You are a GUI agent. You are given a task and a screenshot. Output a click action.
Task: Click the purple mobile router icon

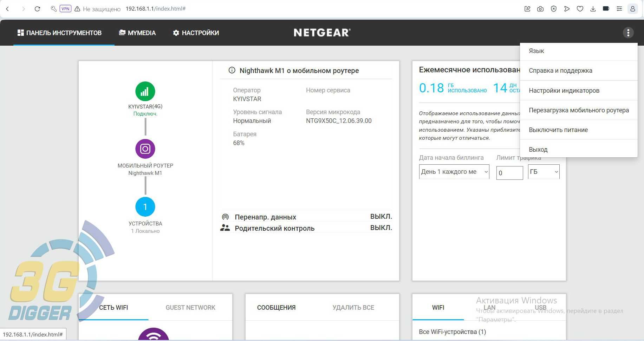[145, 149]
